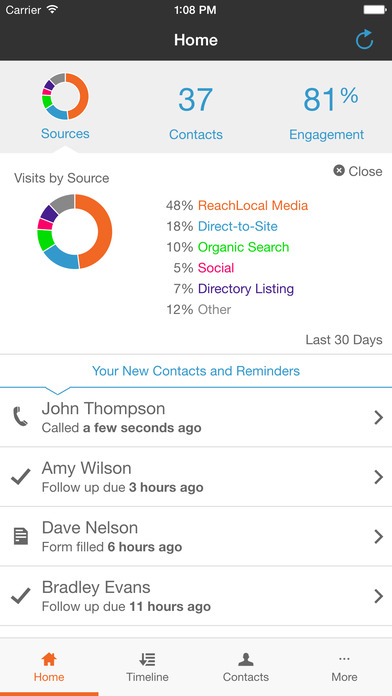
Task: Mark Bradley Evans follow-up checkmark
Action: (x=20, y=596)
